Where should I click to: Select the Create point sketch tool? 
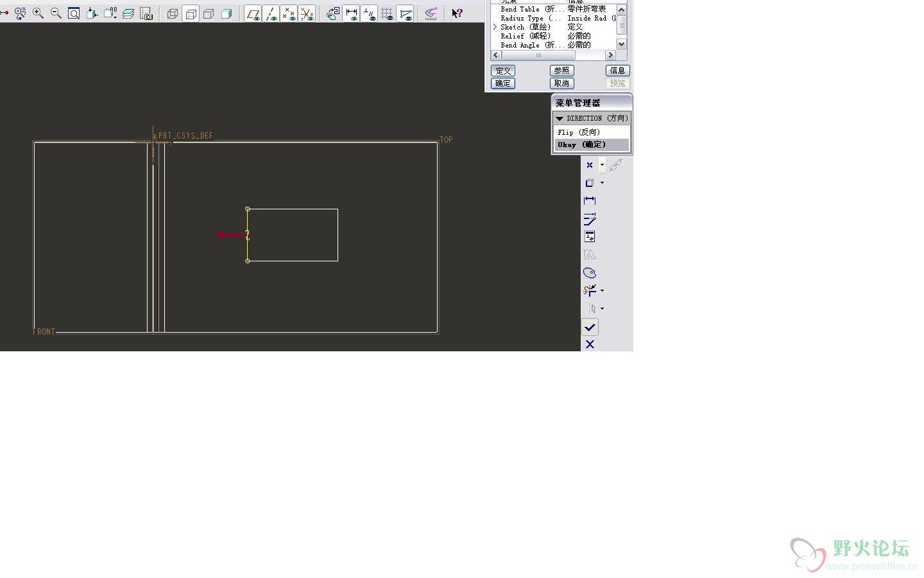pyautogui.click(x=590, y=165)
